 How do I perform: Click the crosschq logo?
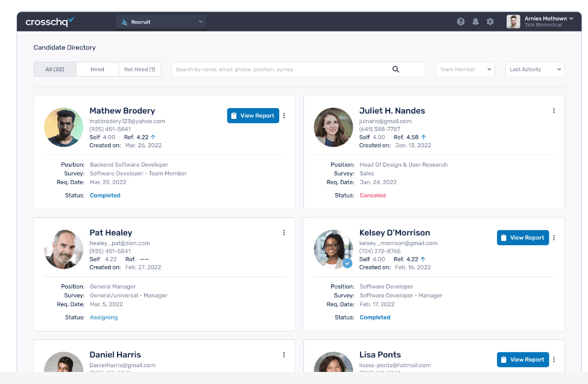click(50, 22)
